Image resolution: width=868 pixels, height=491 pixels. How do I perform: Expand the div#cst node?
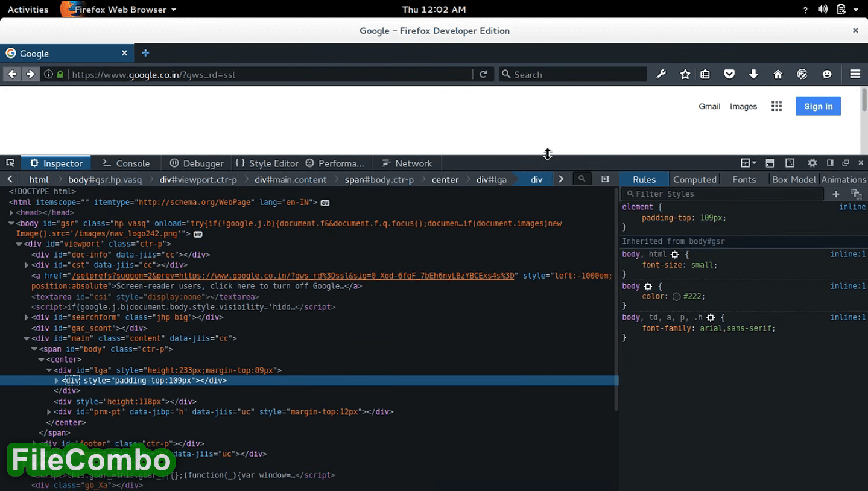coord(27,265)
